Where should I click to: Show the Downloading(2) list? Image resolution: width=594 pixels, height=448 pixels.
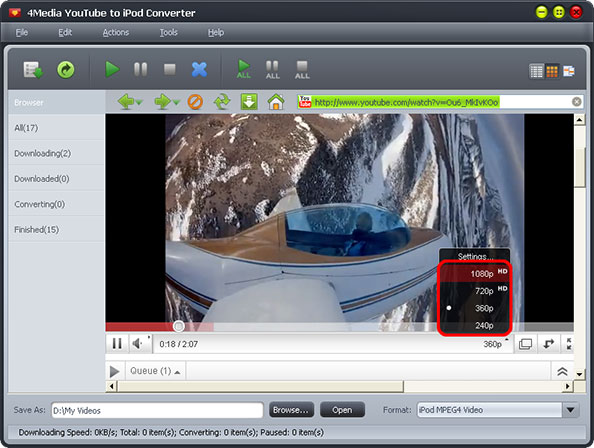(x=56, y=153)
